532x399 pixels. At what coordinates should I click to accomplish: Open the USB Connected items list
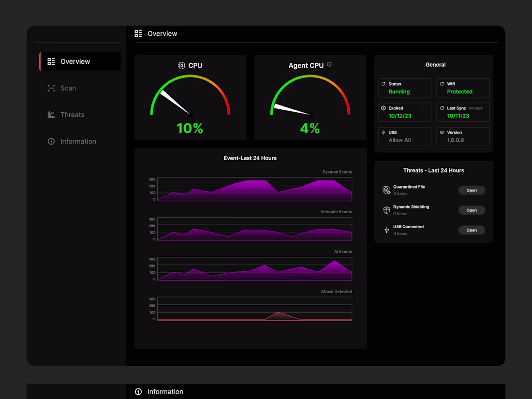click(x=472, y=230)
